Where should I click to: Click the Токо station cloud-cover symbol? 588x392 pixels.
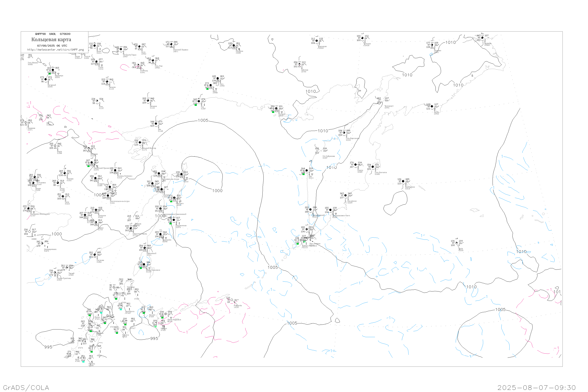pos(97,101)
